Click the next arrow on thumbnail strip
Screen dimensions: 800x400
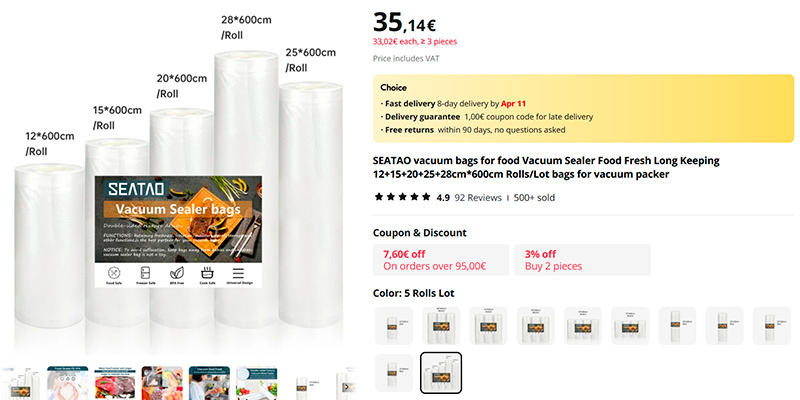click(x=347, y=386)
